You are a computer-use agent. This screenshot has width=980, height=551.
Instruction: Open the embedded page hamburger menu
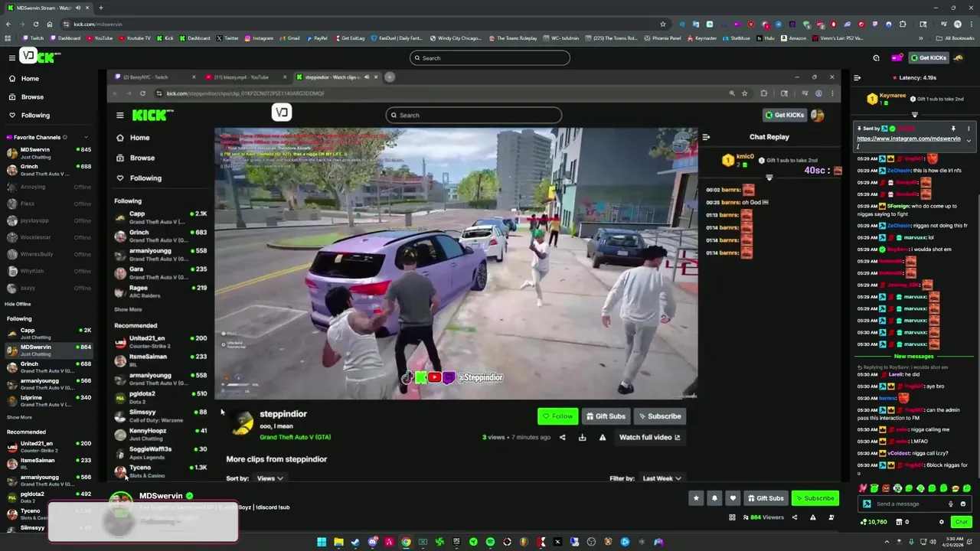(x=119, y=116)
